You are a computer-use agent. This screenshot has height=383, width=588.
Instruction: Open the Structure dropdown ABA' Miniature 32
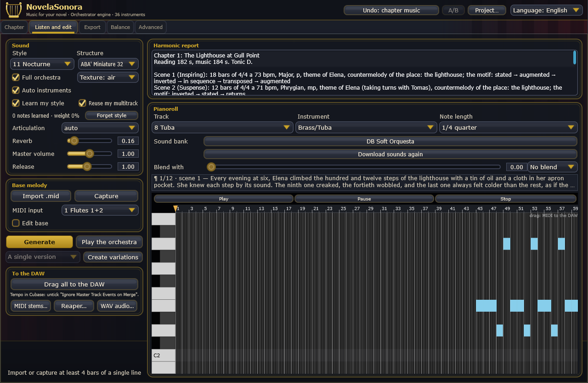[108, 64]
